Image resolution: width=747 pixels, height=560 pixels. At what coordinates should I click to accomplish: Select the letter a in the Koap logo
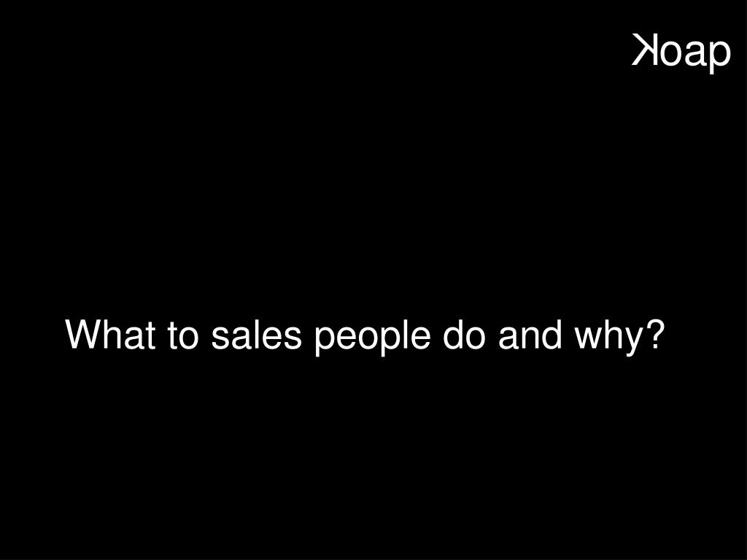point(694,52)
